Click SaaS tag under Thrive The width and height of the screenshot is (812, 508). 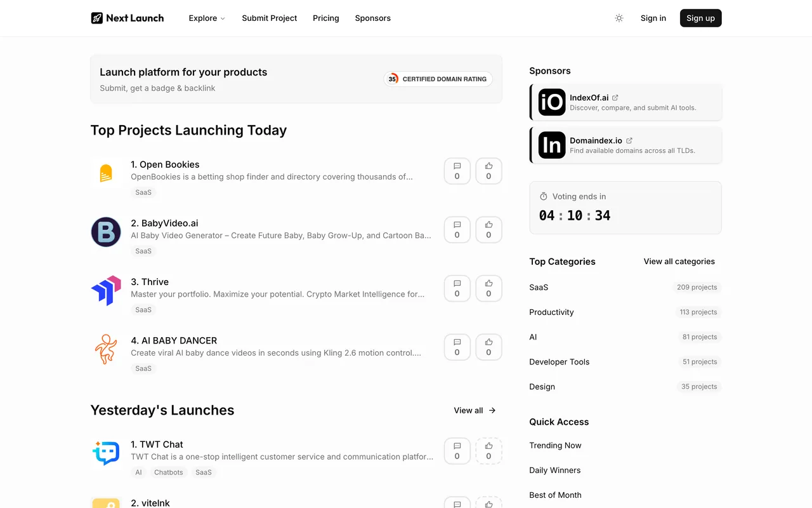(x=143, y=310)
